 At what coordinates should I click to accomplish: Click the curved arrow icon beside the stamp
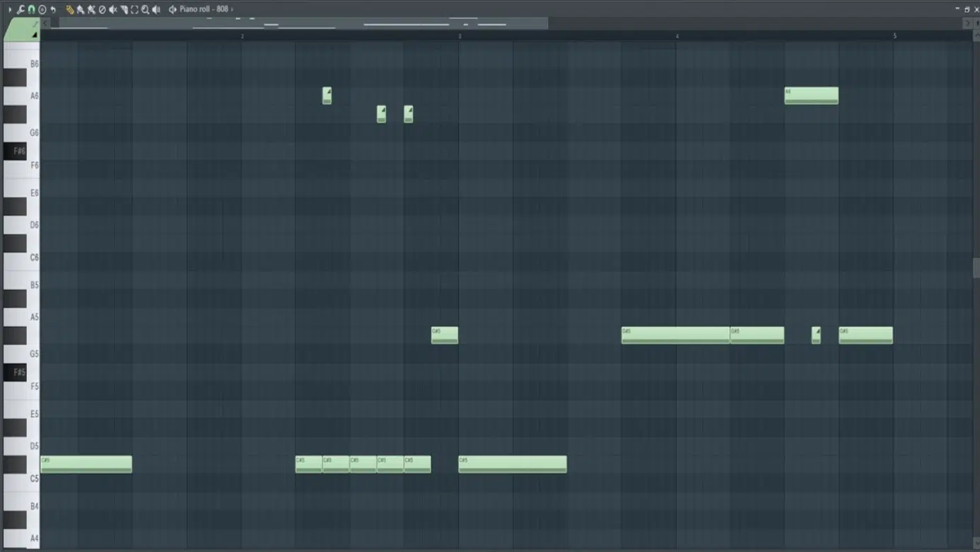tap(53, 9)
